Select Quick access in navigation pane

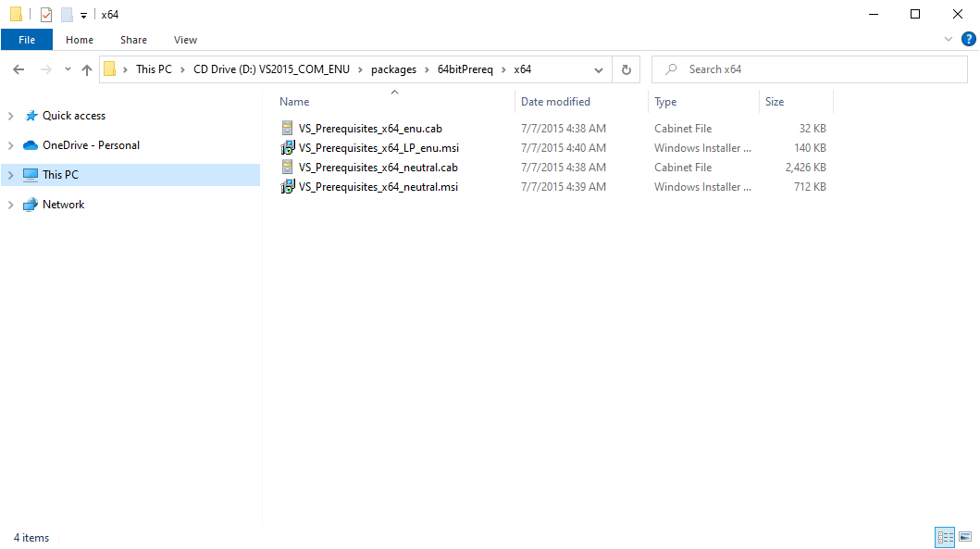pyautogui.click(x=74, y=116)
